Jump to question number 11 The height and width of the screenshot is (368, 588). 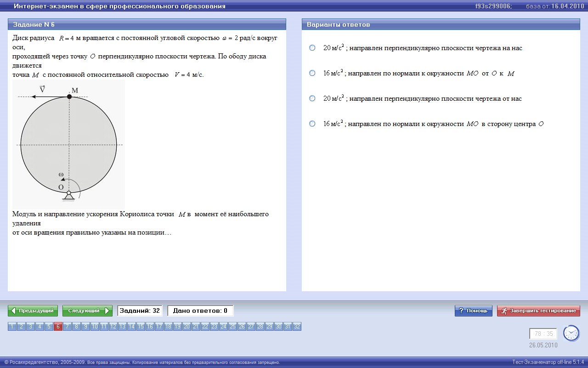[104, 327]
